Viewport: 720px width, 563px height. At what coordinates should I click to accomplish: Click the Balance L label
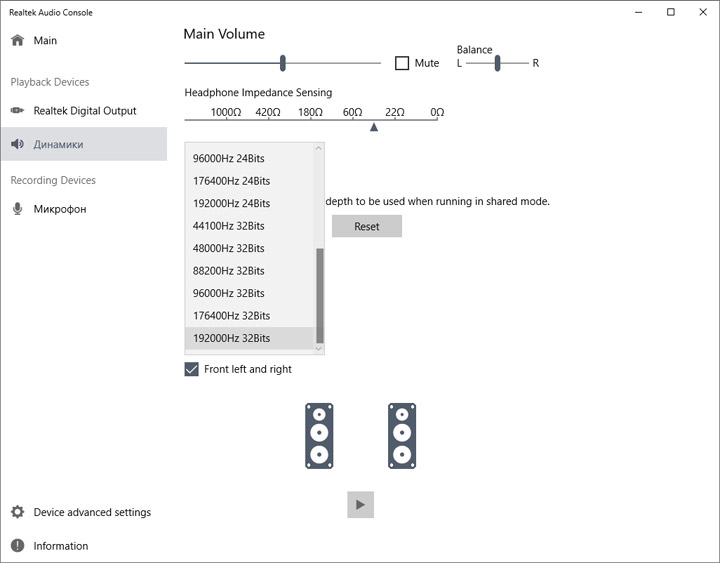pos(459,63)
